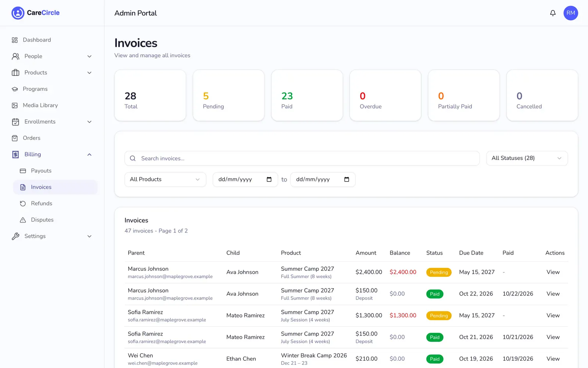
Task: Click the Media Library image icon
Action: [x=15, y=105]
